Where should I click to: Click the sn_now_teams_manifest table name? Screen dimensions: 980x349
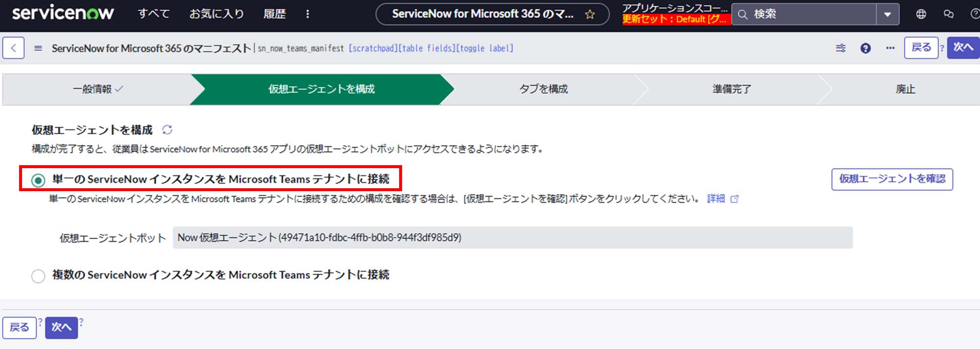coord(301,48)
